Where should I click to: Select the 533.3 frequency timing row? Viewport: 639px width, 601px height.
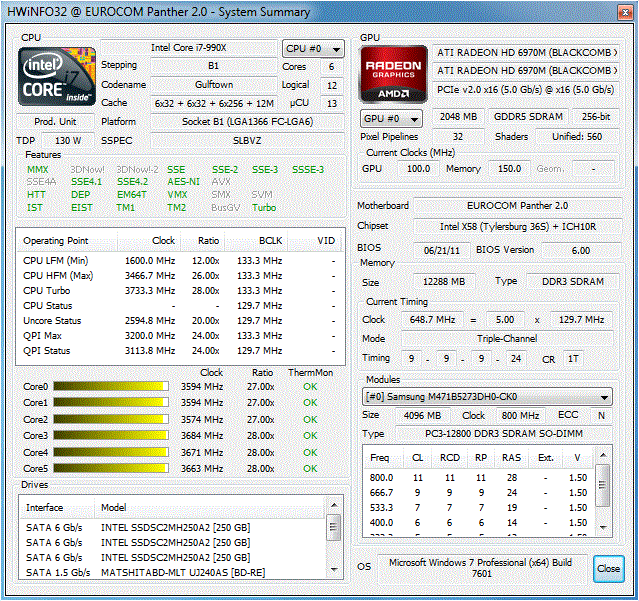pos(479,508)
